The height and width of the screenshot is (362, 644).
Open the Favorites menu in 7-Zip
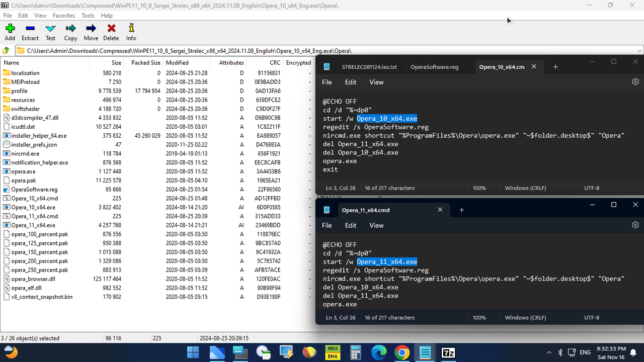coord(64,16)
